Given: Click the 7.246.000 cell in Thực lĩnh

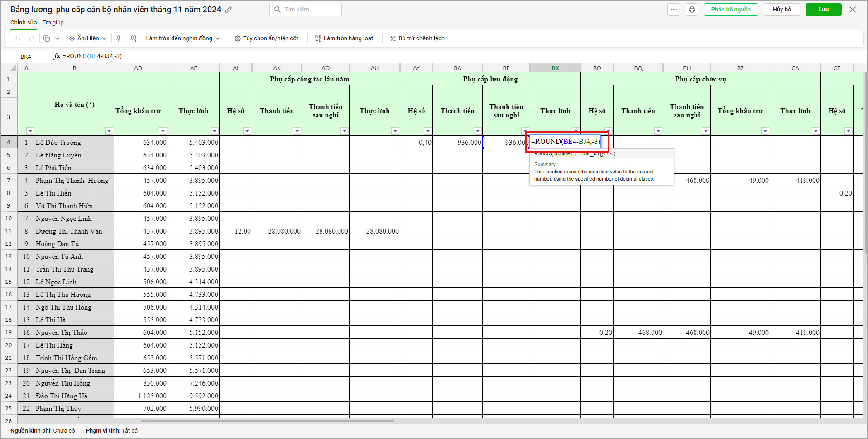Looking at the screenshot, I should click(x=193, y=383).
